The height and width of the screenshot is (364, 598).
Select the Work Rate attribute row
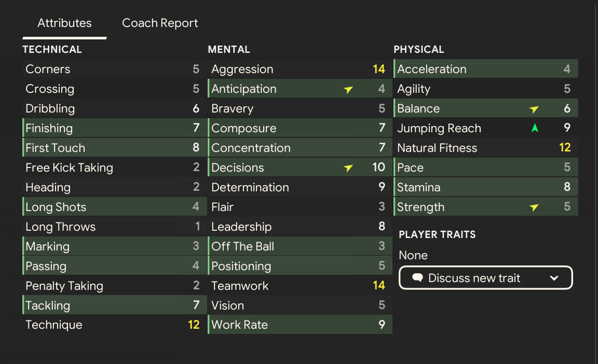300,325
